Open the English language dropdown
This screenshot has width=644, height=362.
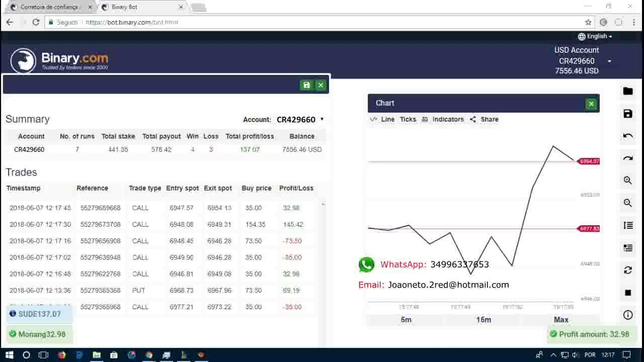click(x=595, y=36)
